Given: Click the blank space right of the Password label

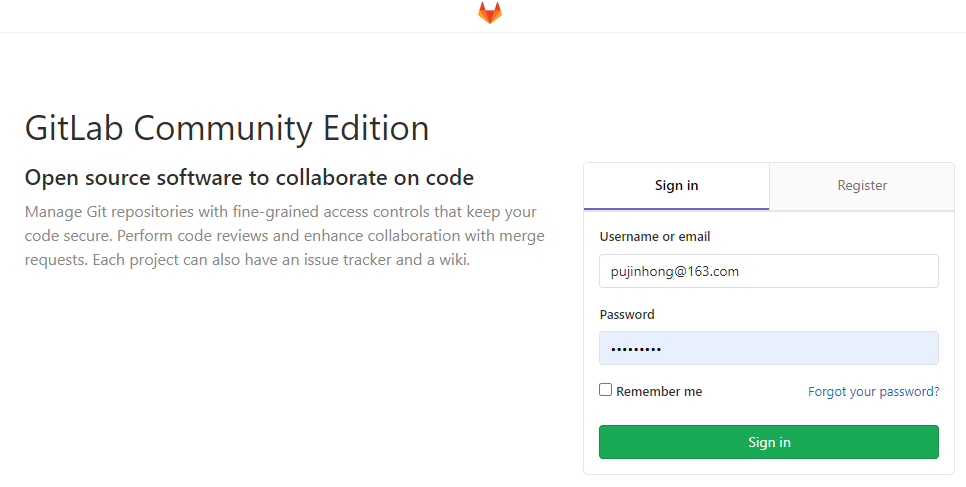Looking at the screenshot, I should click(800, 314).
